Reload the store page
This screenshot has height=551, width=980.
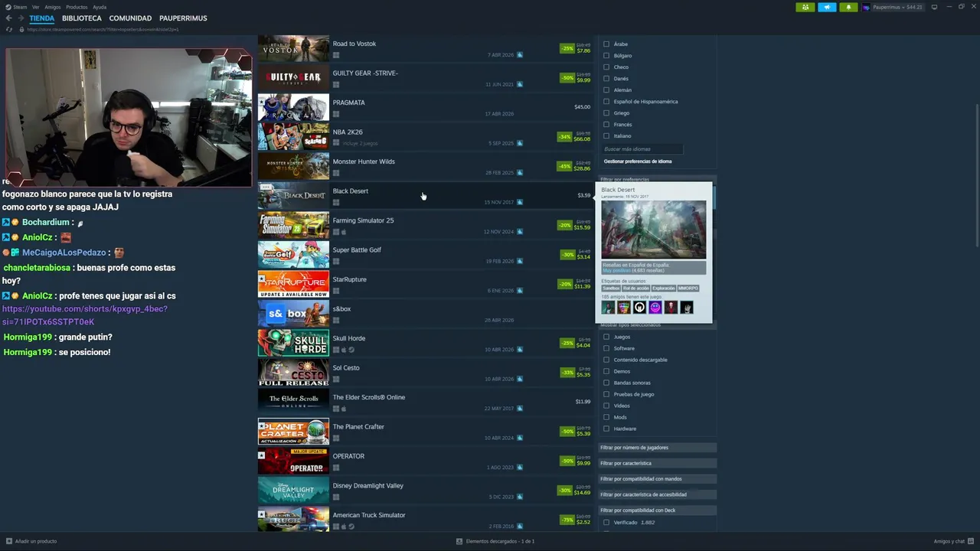[9, 29]
